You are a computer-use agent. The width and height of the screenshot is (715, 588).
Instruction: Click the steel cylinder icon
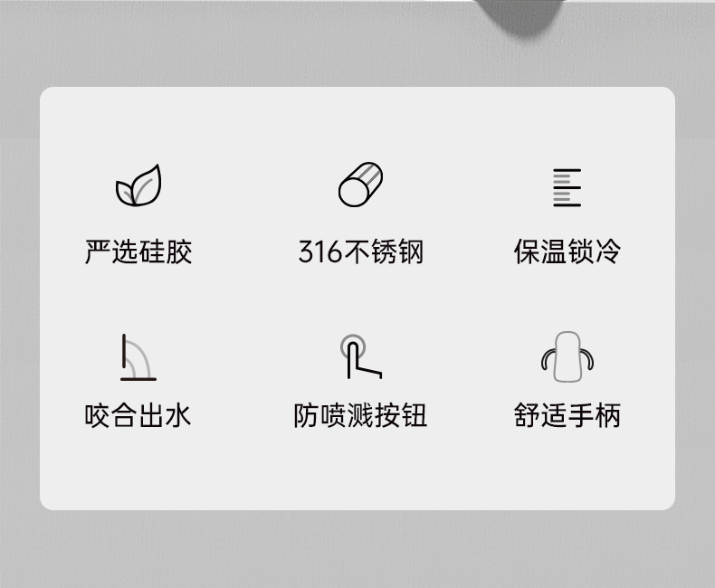[360, 185]
